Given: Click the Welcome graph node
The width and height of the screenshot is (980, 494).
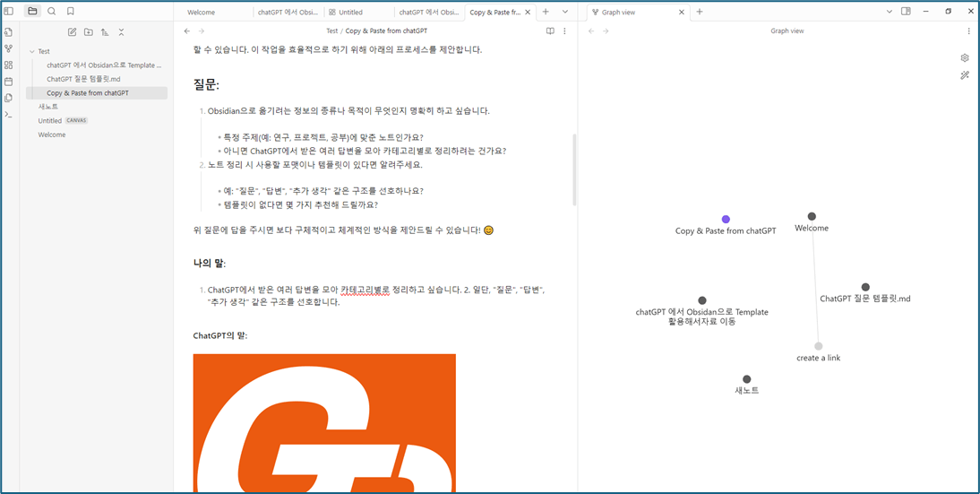Looking at the screenshot, I should (812, 216).
